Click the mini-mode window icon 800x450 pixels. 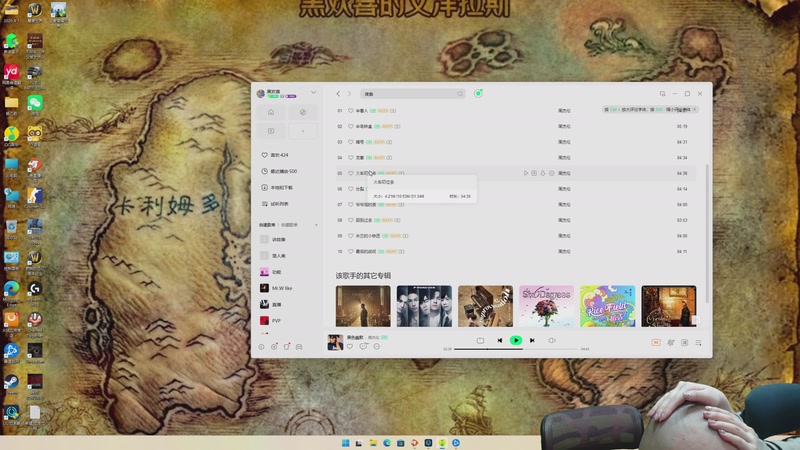[x=662, y=94]
